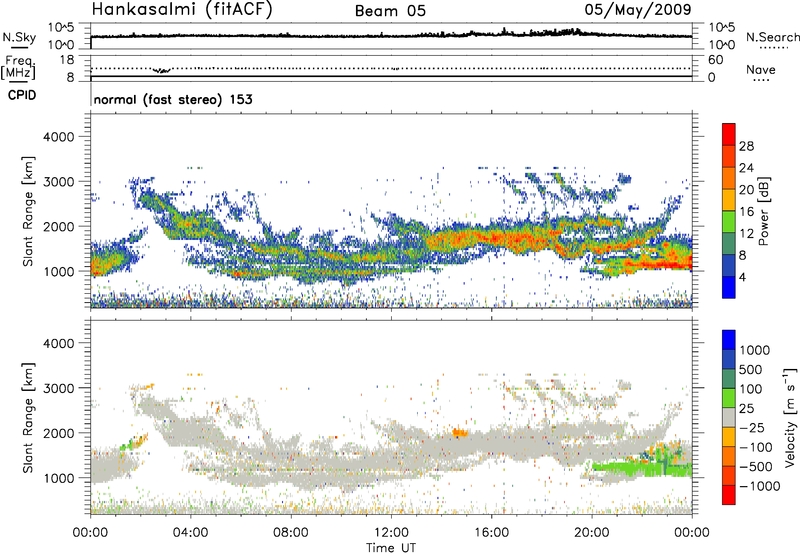Click the '-1000' label on velocity colorbar
The width and height of the screenshot is (800, 554).
759,486
